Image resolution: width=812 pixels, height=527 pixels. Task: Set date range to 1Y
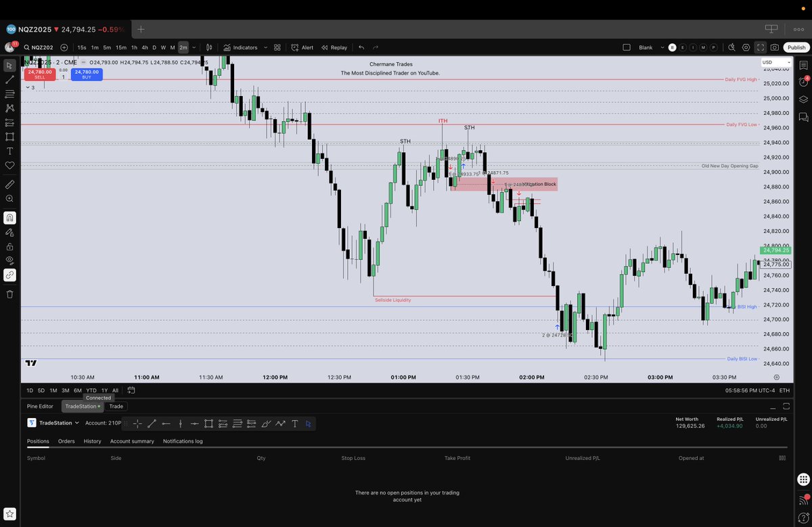pos(104,390)
